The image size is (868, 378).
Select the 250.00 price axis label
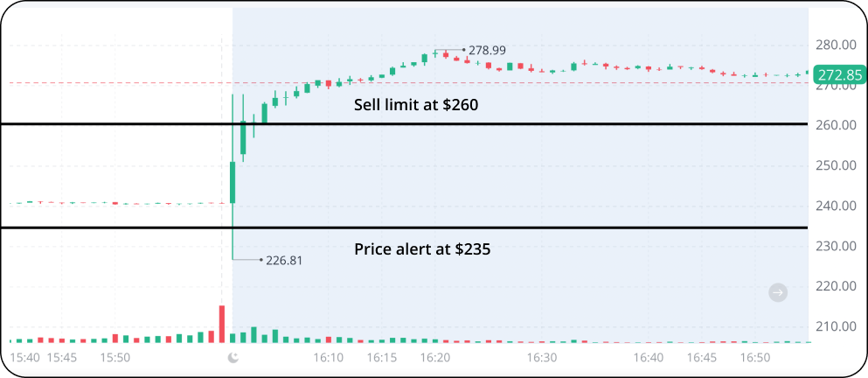click(x=835, y=165)
